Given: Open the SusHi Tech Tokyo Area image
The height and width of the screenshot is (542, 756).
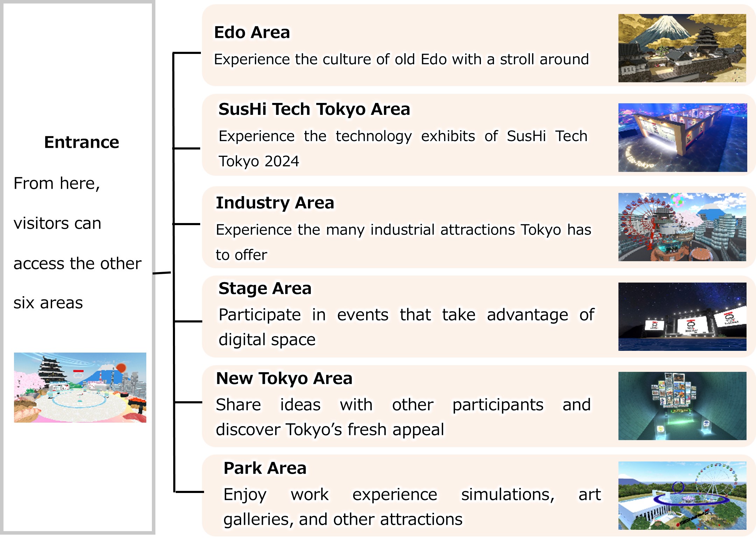Looking at the screenshot, I should [x=682, y=137].
